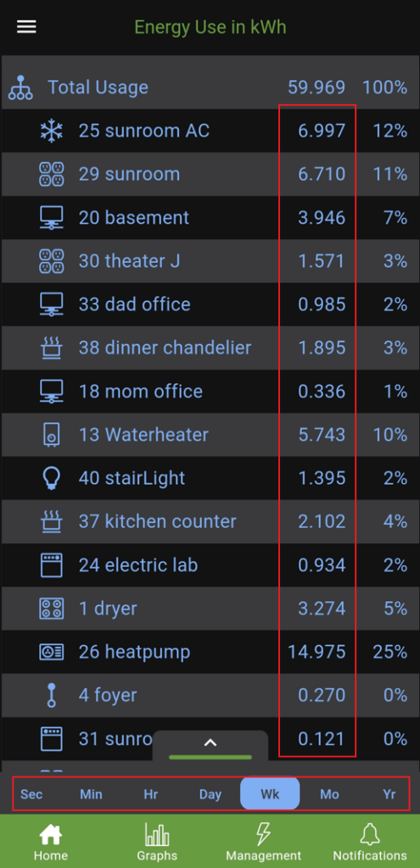Select the Day time range
This screenshot has height=868, width=420.
click(210, 794)
